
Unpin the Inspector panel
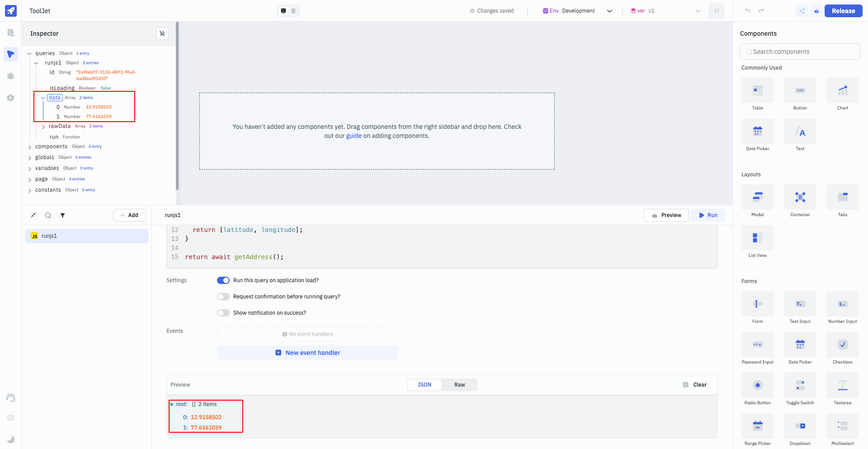(x=162, y=33)
